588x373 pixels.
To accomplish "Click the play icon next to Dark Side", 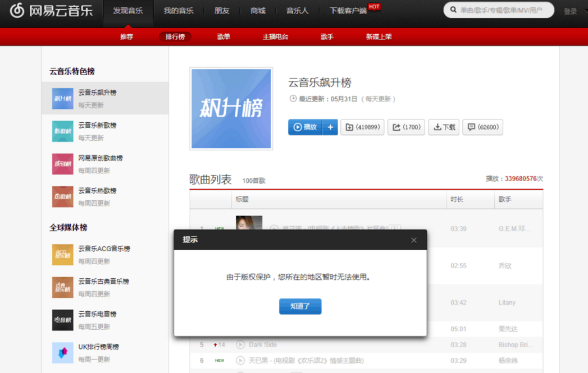I will pyautogui.click(x=241, y=344).
